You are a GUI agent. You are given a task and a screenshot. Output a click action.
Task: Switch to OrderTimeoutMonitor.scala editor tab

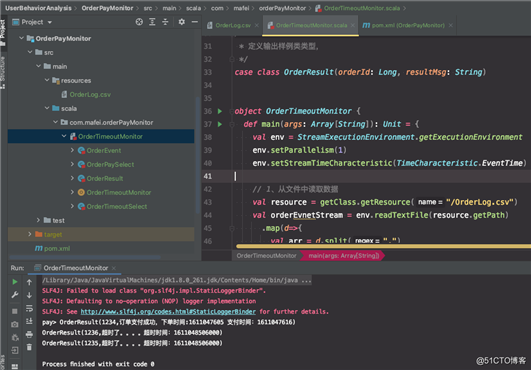coord(311,25)
